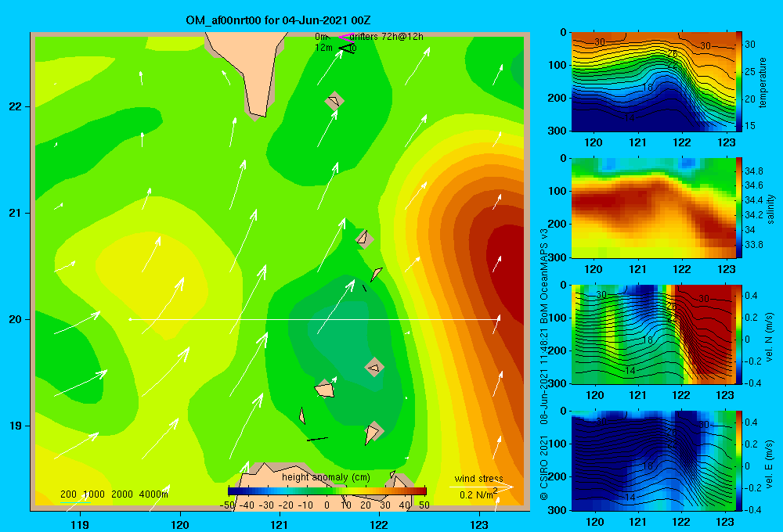Open the eastward velocity cross-section panel

[654, 461]
